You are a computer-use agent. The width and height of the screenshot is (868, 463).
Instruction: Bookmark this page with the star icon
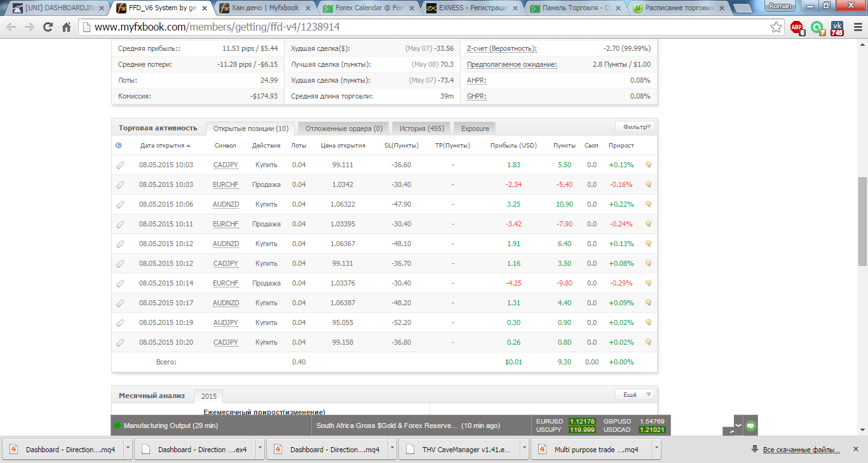click(x=776, y=27)
